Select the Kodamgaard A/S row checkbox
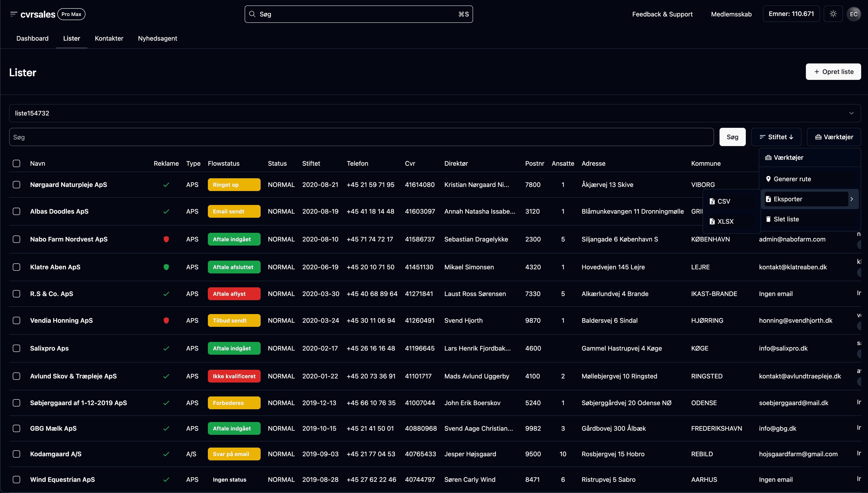The image size is (868, 493). click(16, 454)
